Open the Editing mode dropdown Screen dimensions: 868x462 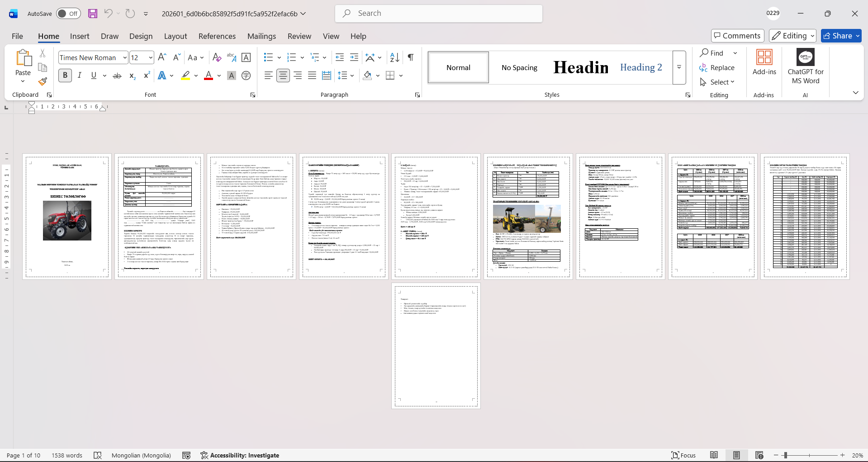[x=793, y=36]
